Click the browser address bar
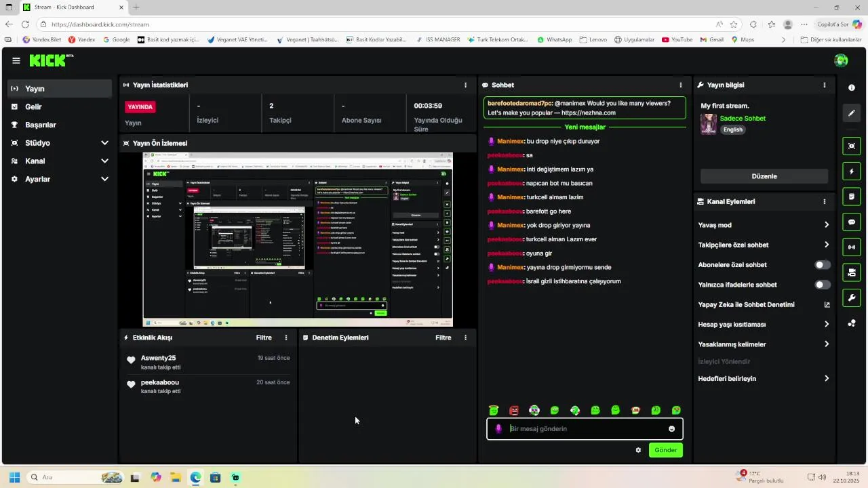 pyautogui.click(x=380, y=24)
